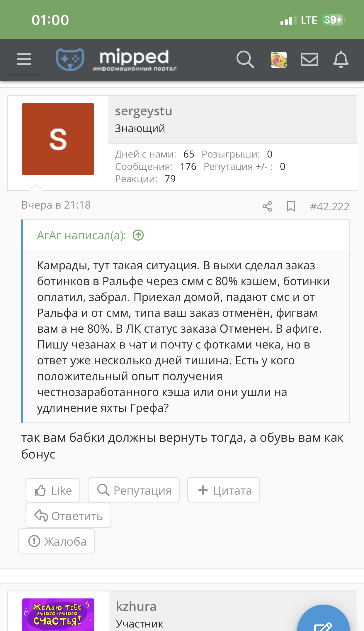Screen dimensions: 364x631
Task: Tap the mipped gamepad logo
Action: [x=70, y=60]
